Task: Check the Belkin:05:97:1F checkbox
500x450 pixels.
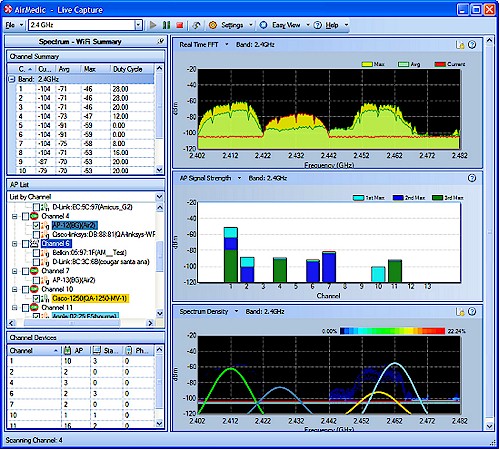Action: point(36,253)
